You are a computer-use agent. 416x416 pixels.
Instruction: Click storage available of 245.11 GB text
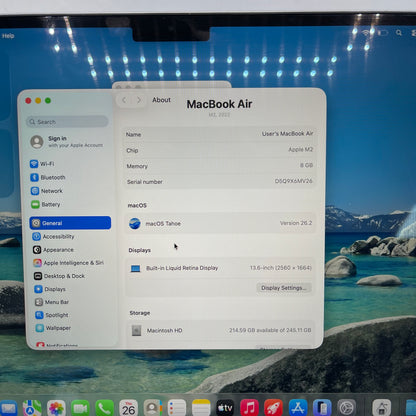tap(270, 330)
